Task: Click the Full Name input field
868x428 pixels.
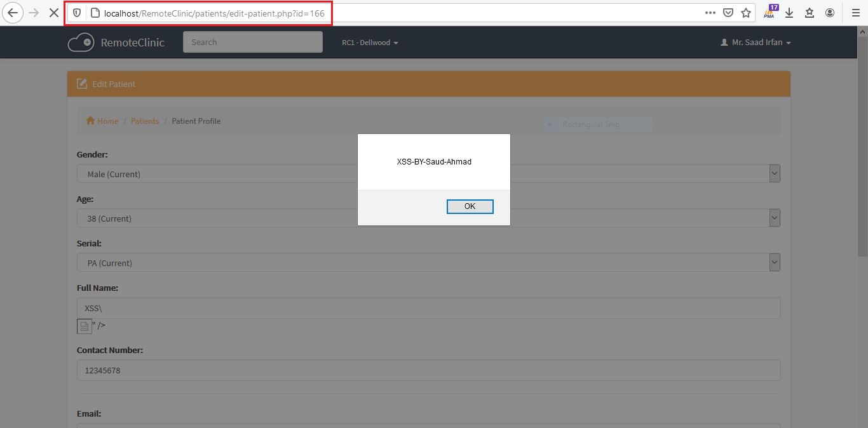Action: (428, 308)
